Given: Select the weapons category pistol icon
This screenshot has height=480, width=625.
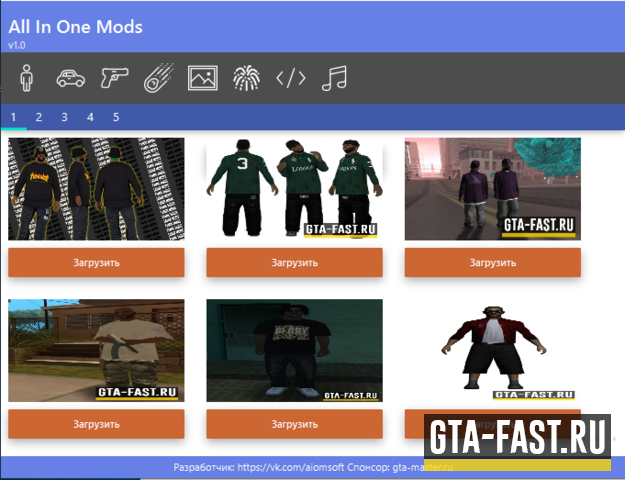Looking at the screenshot, I should [x=114, y=78].
